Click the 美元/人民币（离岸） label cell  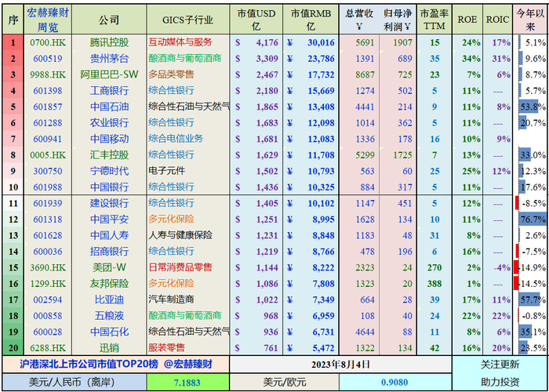click(75, 383)
